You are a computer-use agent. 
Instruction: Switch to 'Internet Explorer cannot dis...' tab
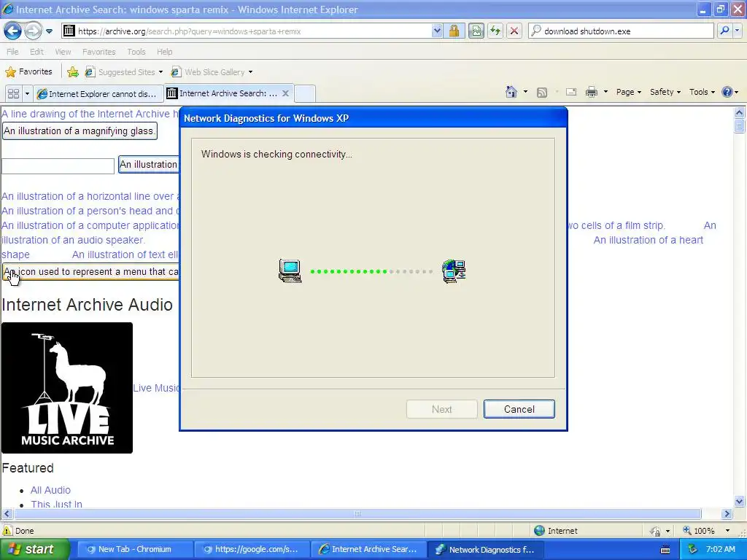pos(98,94)
